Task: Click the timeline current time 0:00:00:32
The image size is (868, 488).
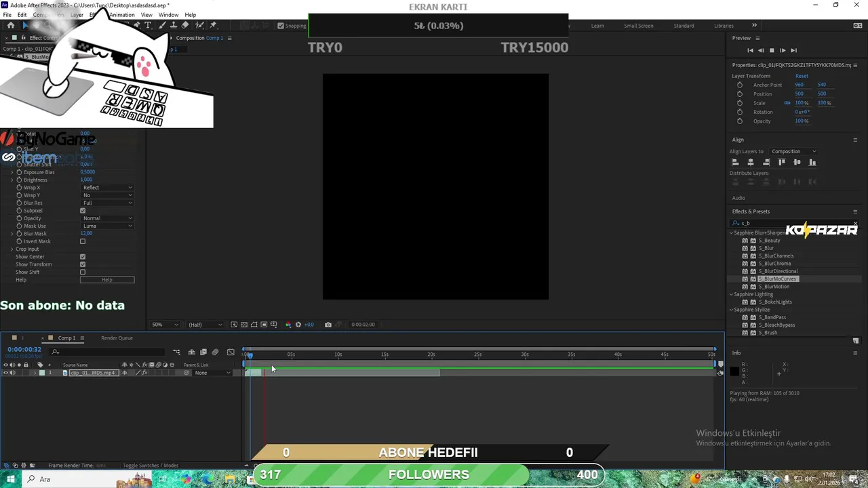Action: coord(24,349)
